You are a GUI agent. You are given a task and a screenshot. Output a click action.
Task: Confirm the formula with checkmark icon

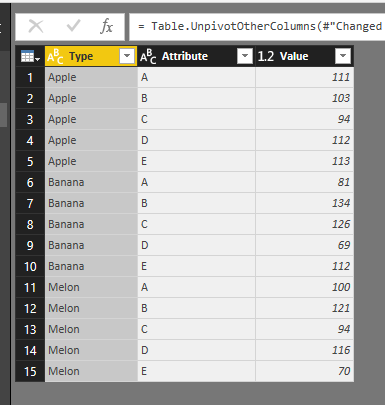[73, 26]
